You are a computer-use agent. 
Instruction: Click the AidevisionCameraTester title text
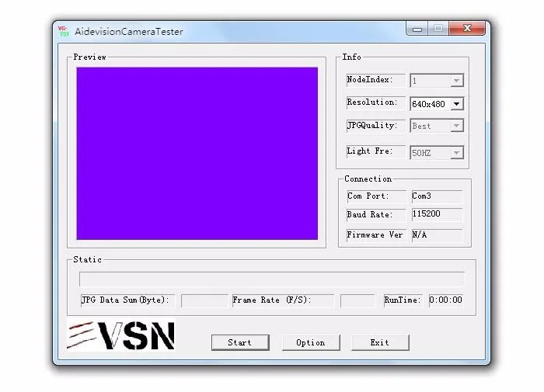click(x=129, y=32)
